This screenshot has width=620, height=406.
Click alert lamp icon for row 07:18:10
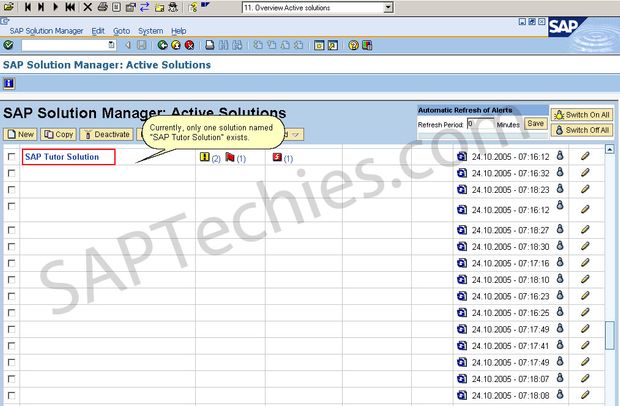(x=560, y=278)
